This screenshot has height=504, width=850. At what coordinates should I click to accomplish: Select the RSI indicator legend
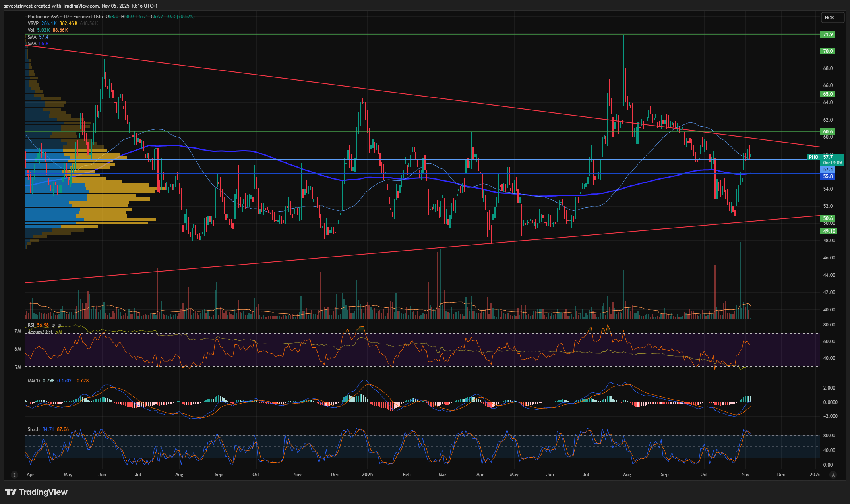point(31,325)
